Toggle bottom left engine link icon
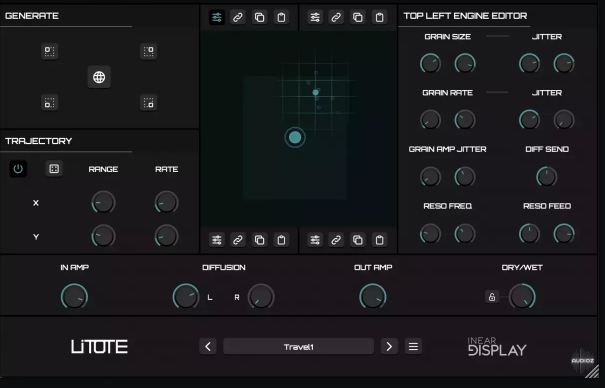605x388 pixels. [x=238, y=240]
